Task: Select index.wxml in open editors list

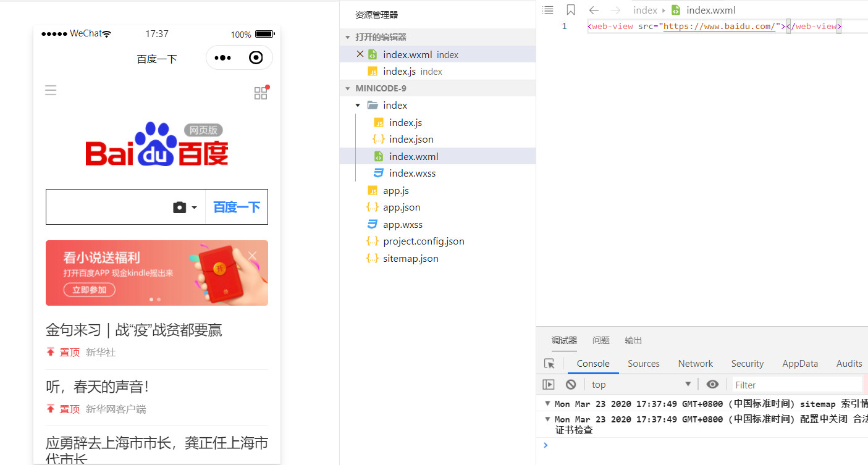Action: (437, 54)
